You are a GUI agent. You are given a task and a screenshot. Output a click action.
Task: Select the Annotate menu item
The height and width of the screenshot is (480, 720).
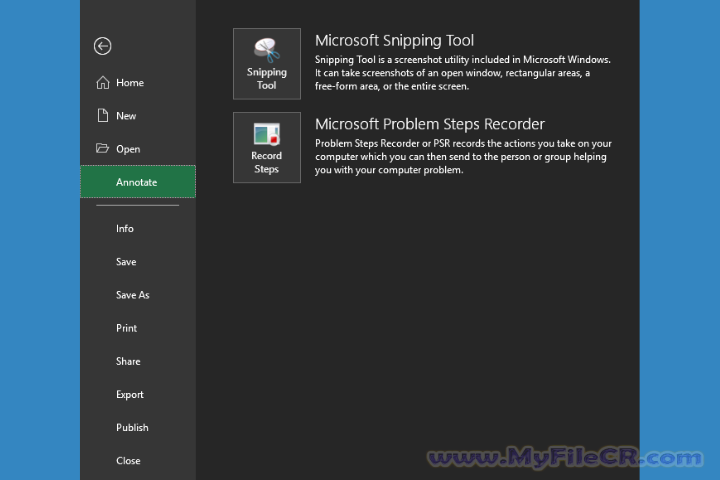click(138, 181)
